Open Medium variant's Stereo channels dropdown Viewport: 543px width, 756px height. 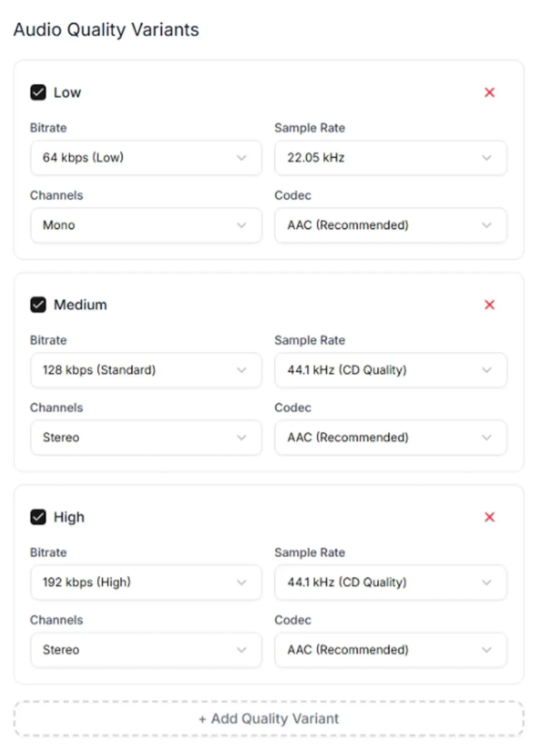(x=146, y=437)
